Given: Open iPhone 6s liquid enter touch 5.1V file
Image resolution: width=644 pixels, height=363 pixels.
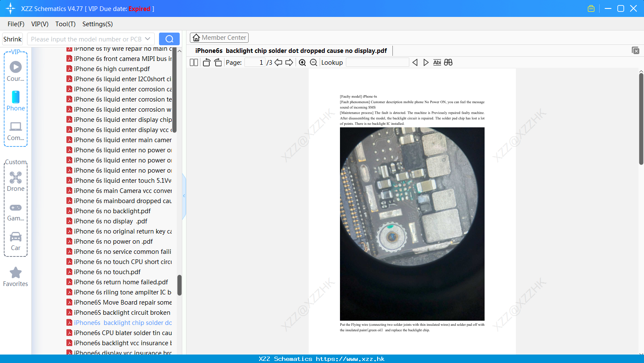Looking at the screenshot, I should click(x=119, y=181).
